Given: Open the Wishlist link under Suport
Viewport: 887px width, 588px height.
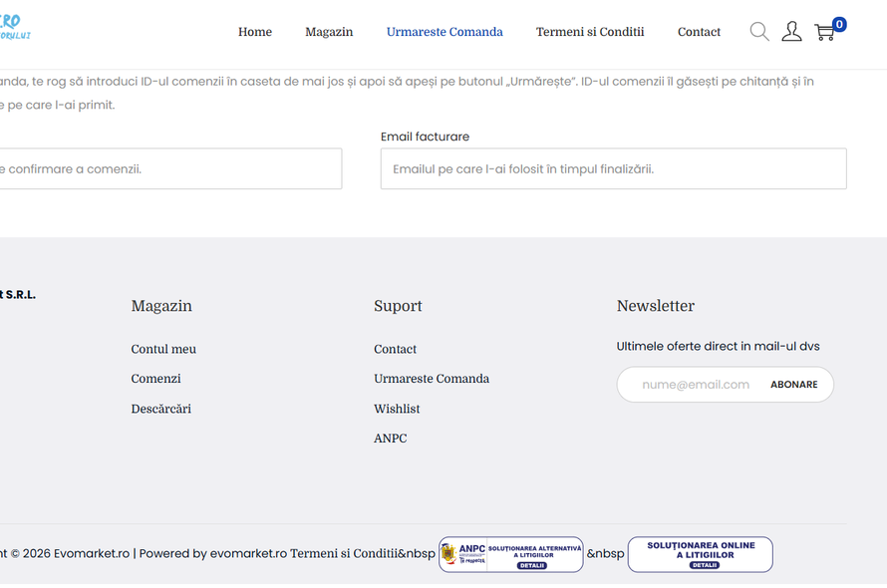Looking at the screenshot, I should 397,409.
